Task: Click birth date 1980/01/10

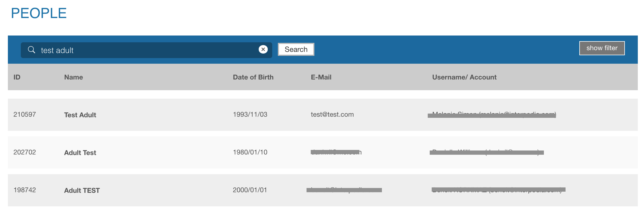Action: pos(250,152)
